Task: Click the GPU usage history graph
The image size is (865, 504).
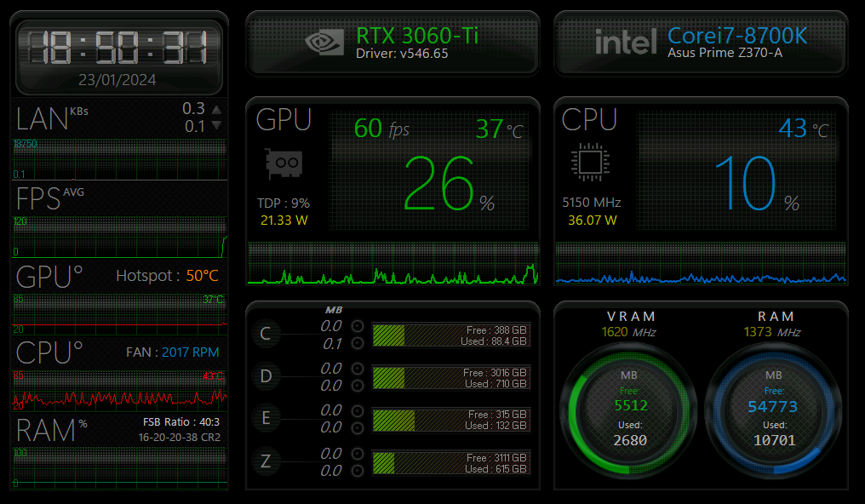Action: [392, 263]
